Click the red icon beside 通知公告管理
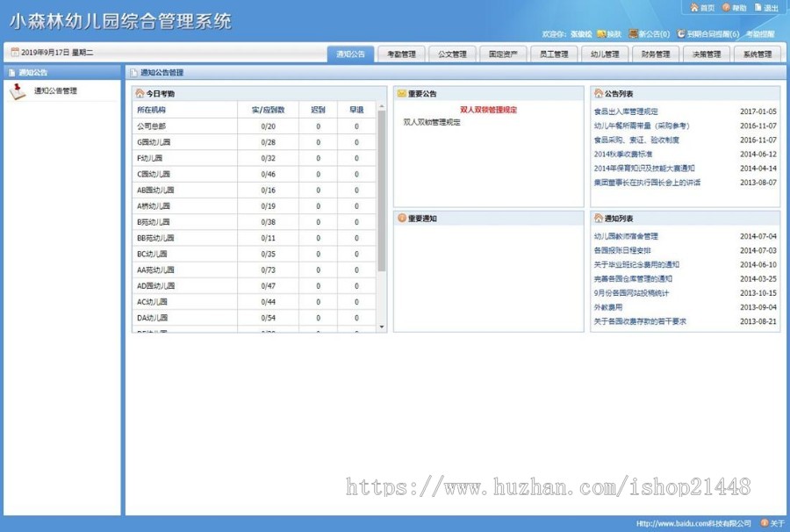 tap(18, 88)
